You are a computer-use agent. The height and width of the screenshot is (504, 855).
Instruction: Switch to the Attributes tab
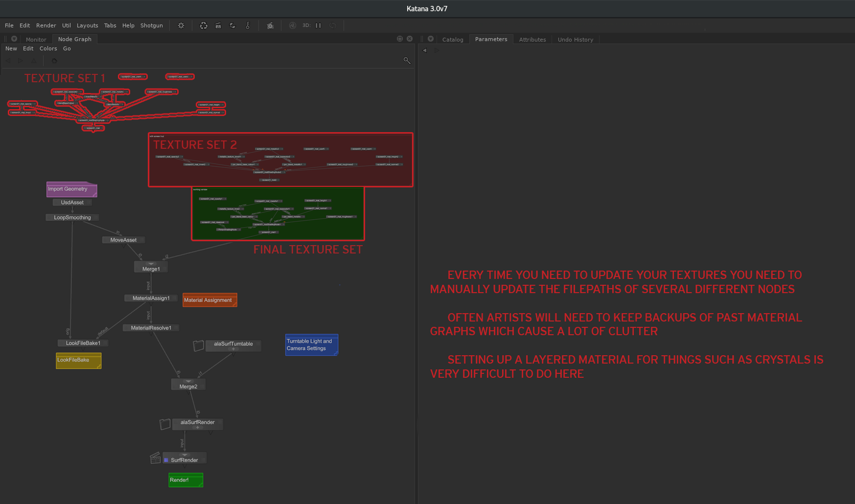tap(532, 40)
